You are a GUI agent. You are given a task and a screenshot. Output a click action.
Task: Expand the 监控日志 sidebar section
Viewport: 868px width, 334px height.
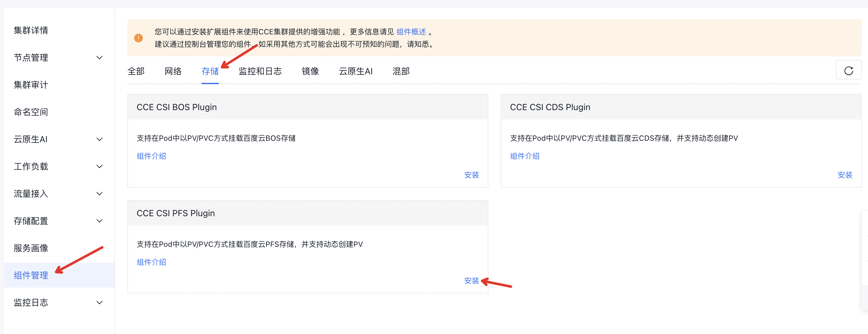pyautogui.click(x=100, y=302)
